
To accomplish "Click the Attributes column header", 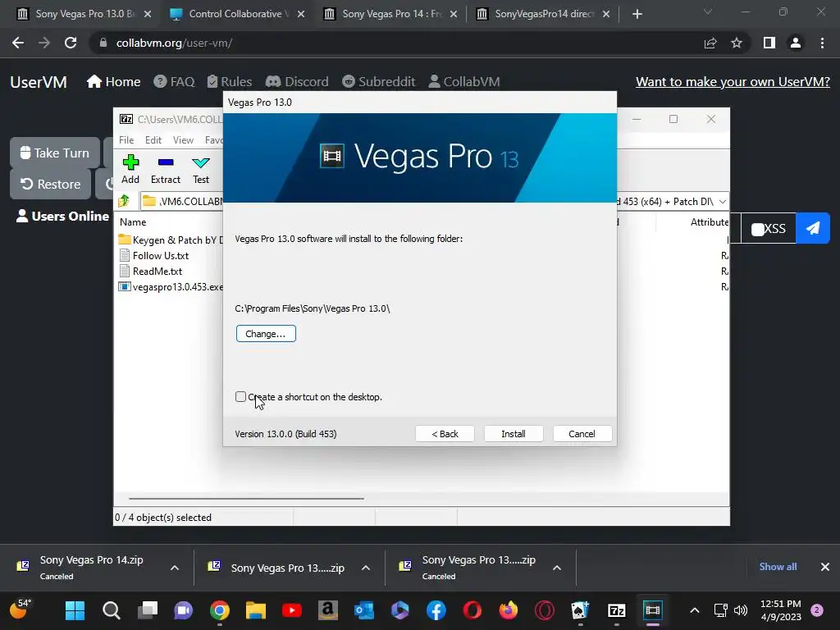I will [x=710, y=221].
